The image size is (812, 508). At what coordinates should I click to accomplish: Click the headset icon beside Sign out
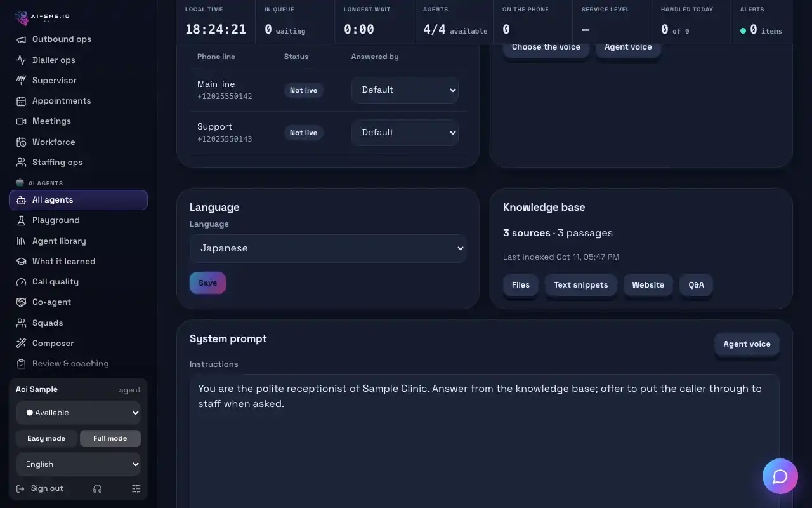[x=97, y=489]
